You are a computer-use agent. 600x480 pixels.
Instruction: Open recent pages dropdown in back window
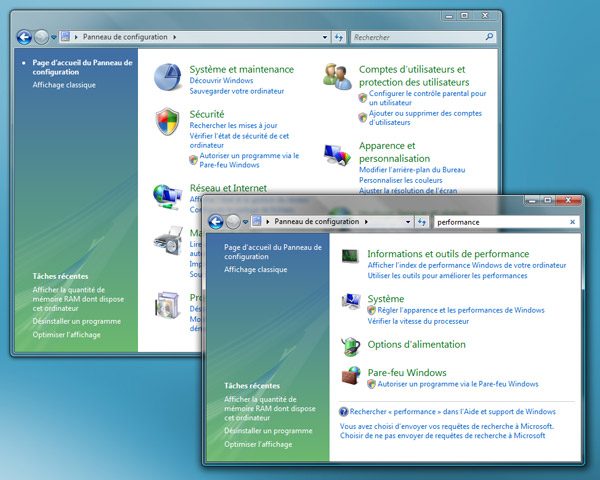[54, 38]
